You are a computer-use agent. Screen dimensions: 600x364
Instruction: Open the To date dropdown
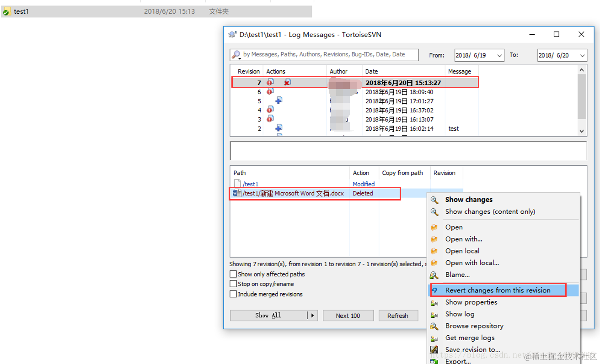(x=583, y=55)
